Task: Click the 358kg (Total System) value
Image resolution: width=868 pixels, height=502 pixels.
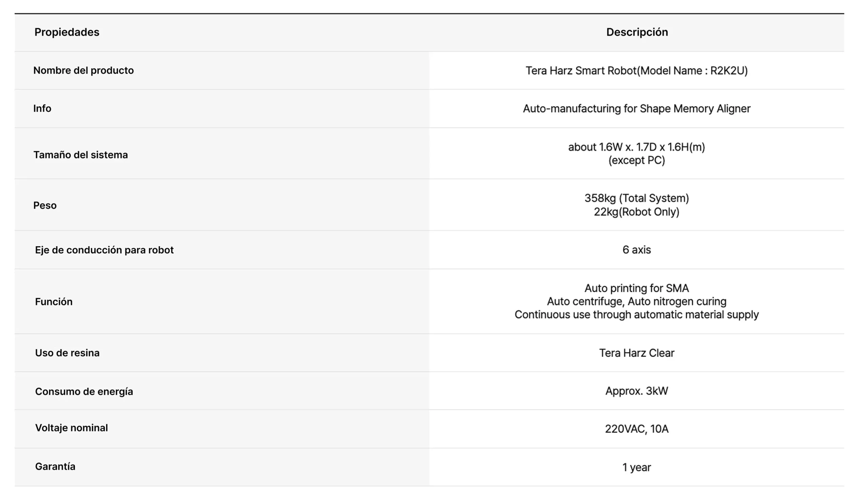Action: coord(636,198)
